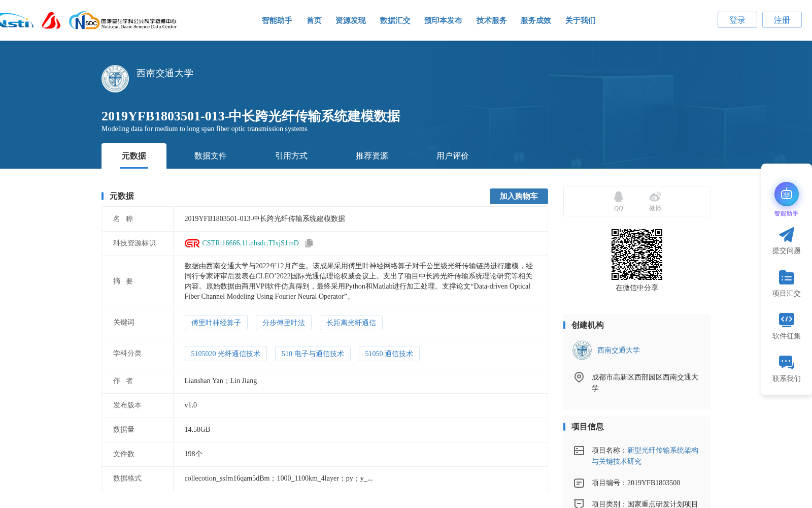Click subject tag 51050 通信技术
Viewport: 812px width, 508px height.
389,354
